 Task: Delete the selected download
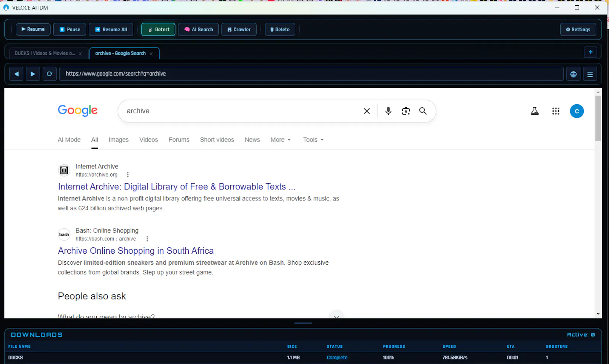click(280, 29)
